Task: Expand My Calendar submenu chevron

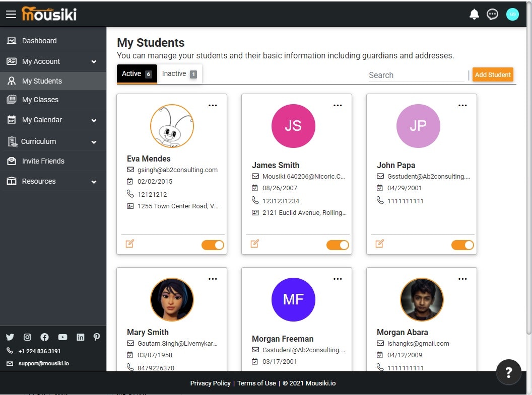Action: (x=94, y=120)
